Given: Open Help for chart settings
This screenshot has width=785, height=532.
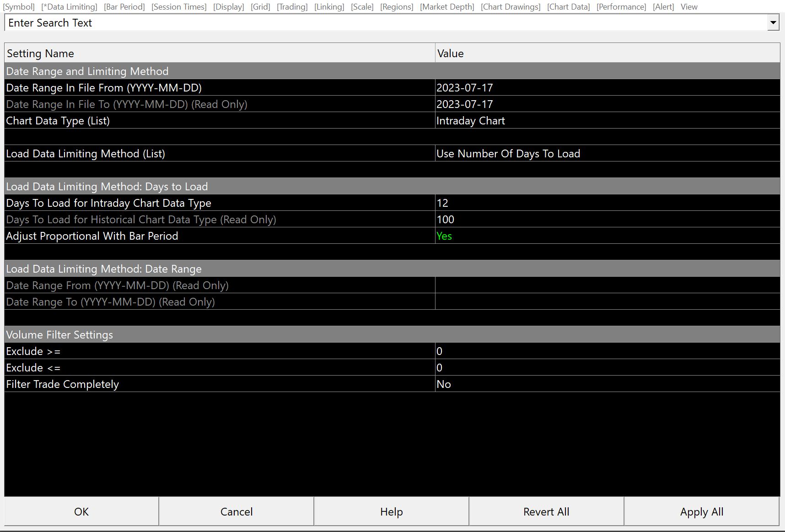Looking at the screenshot, I should point(392,511).
